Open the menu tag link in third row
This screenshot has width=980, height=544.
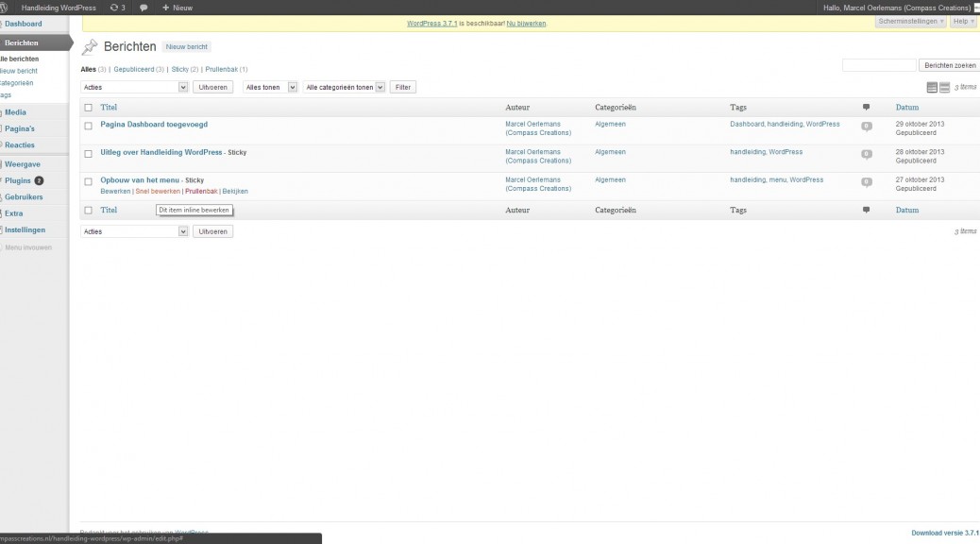tap(778, 180)
